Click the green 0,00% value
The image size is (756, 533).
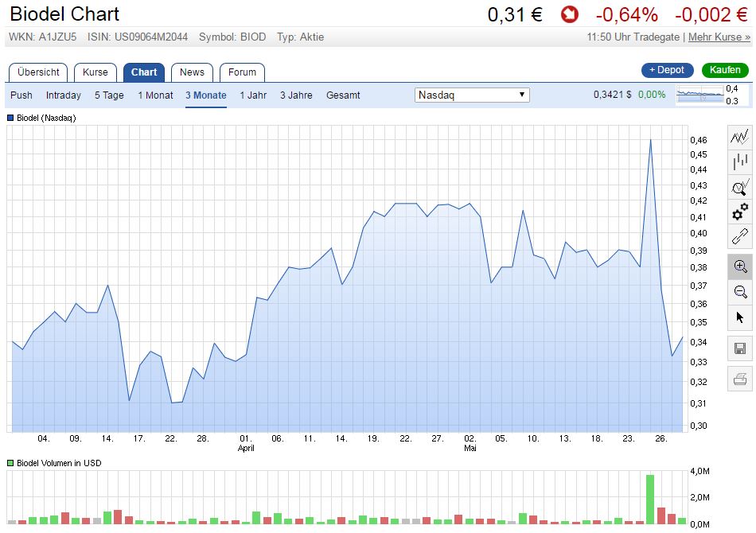tap(652, 95)
